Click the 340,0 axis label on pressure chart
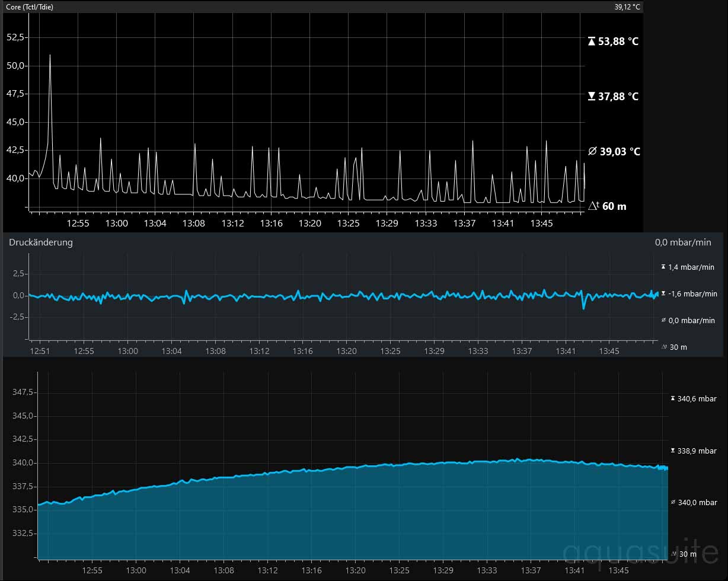The width and height of the screenshot is (728, 581). (22, 463)
